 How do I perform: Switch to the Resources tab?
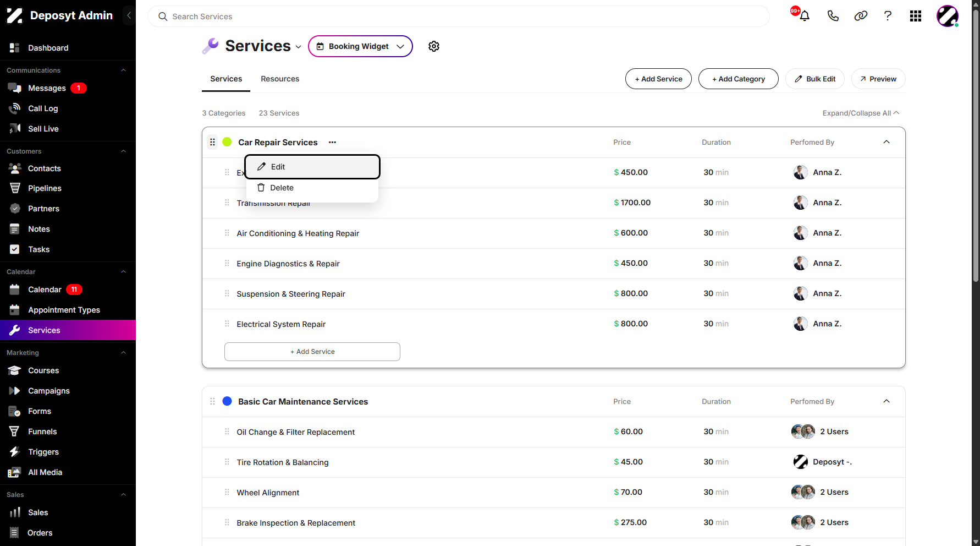tap(280, 79)
